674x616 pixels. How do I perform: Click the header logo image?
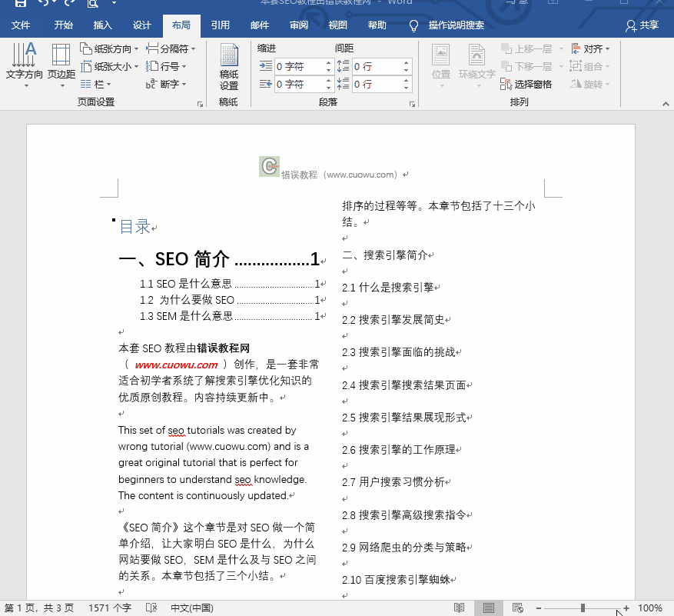(x=270, y=166)
